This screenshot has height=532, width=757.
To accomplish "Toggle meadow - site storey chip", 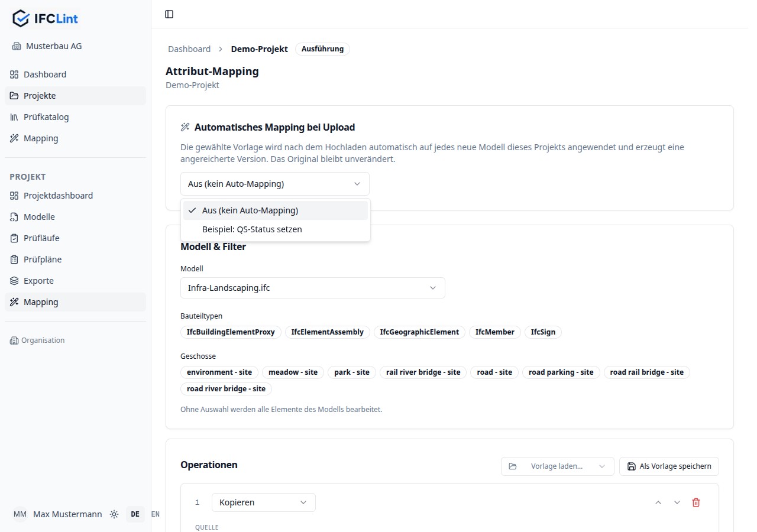I will tap(293, 372).
